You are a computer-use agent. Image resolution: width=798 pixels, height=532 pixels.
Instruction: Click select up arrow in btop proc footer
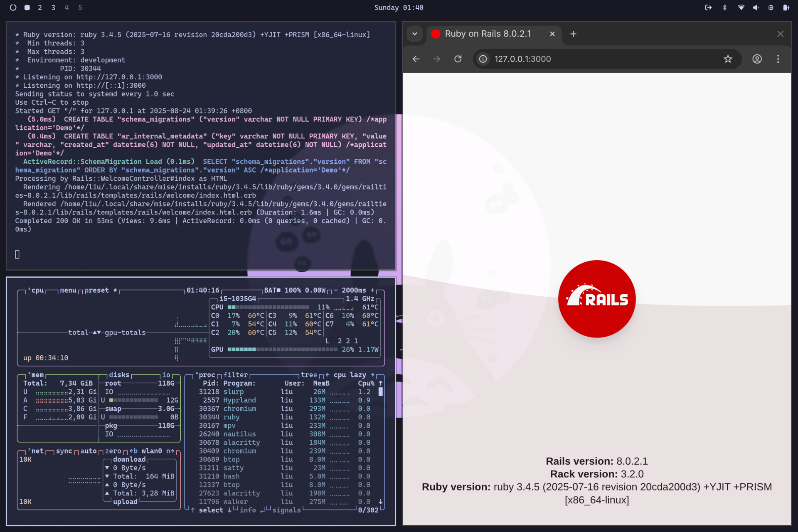coord(193,510)
